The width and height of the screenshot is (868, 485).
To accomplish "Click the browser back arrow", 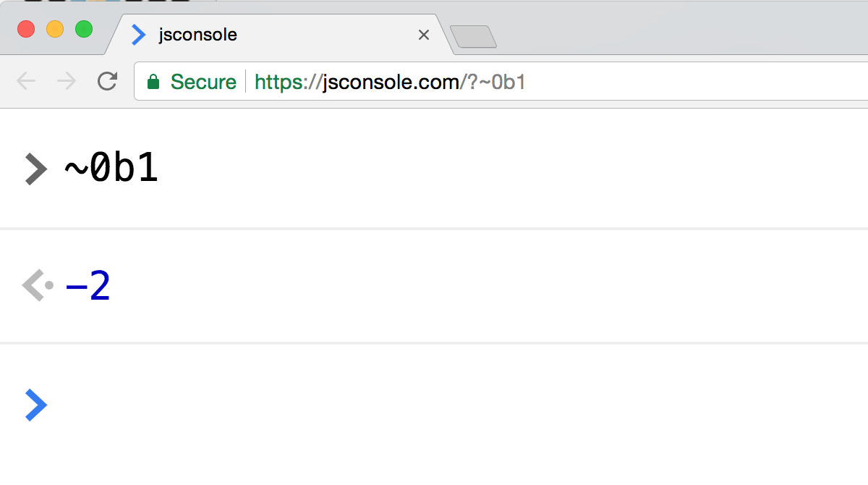I will point(26,81).
